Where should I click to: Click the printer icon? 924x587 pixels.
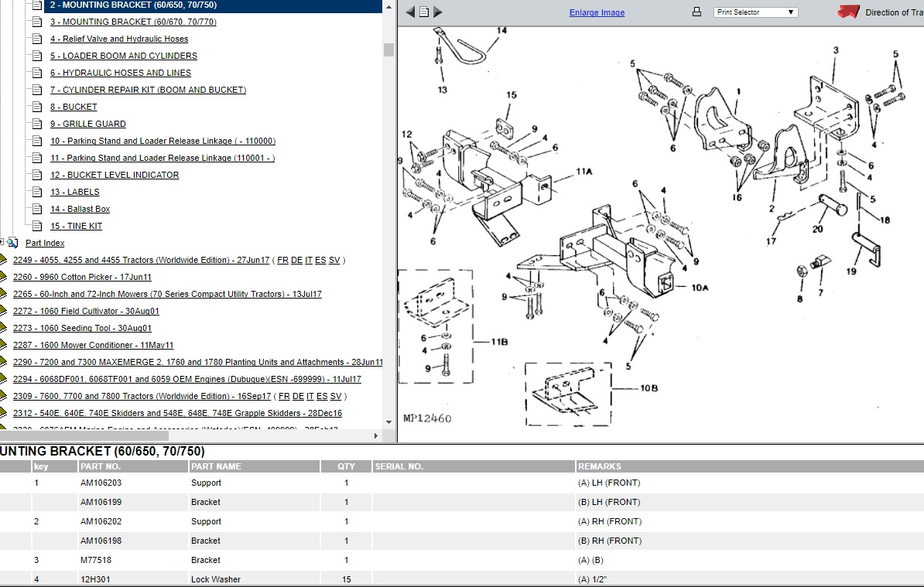point(696,12)
